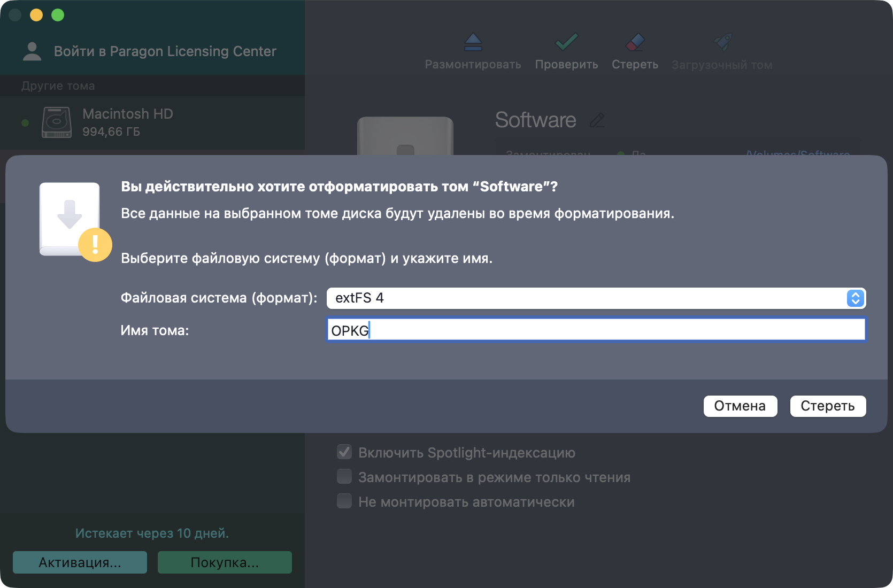
Task: Click the Другие тома section header
Action: tap(58, 86)
